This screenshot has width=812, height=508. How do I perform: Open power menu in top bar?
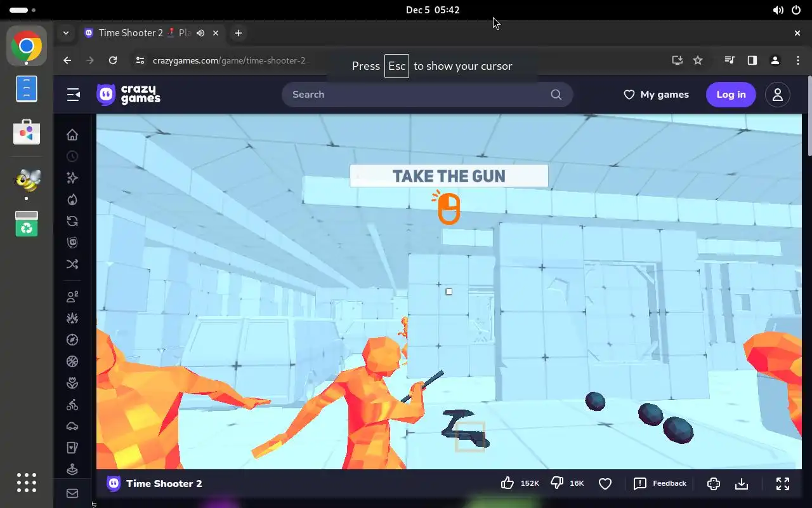tap(796, 10)
